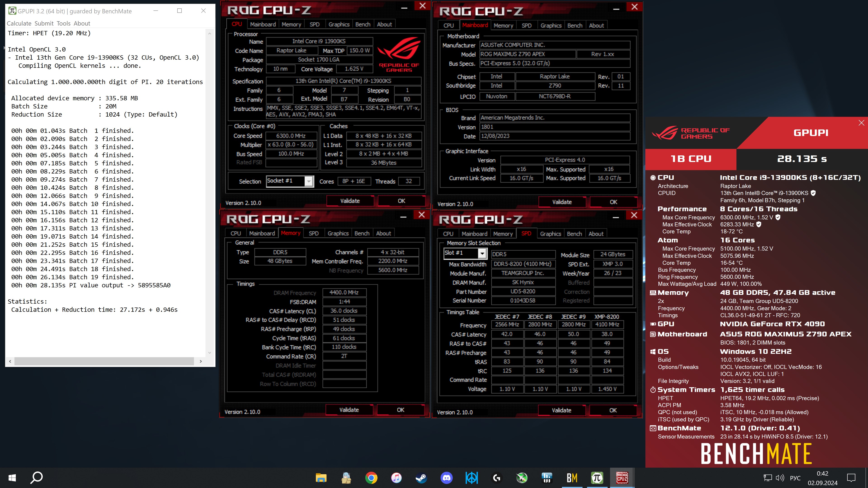This screenshot has width=868, height=488.
Task: Click Validate in SPD window
Action: pos(561,410)
